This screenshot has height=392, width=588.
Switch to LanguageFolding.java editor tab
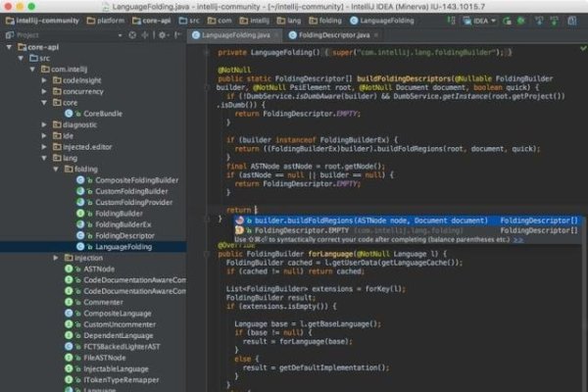236,35
